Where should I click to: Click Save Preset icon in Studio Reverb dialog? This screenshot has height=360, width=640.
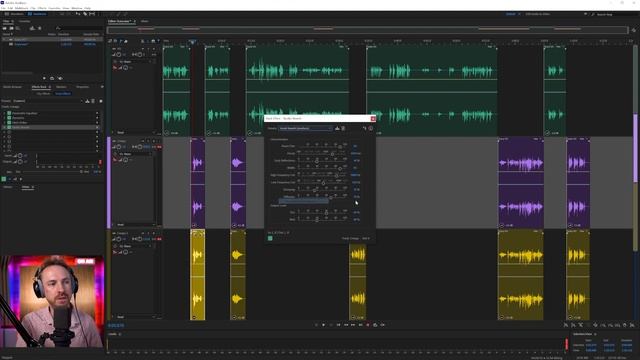coord(337,128)
